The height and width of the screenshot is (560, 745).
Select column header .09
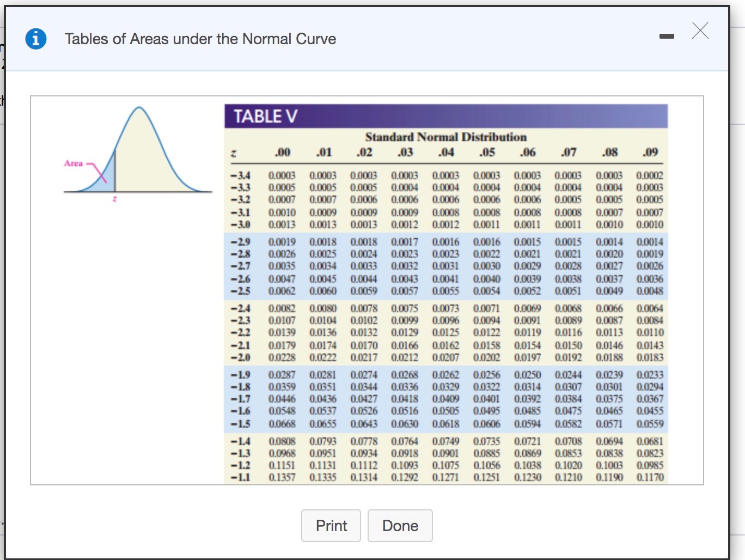(x=650, y=152)
